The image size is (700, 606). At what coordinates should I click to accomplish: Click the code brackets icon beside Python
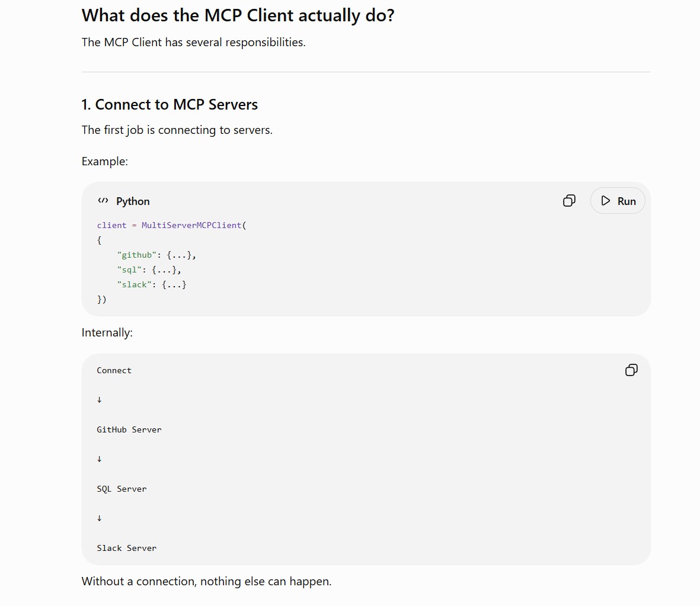(x=103, y=201)
